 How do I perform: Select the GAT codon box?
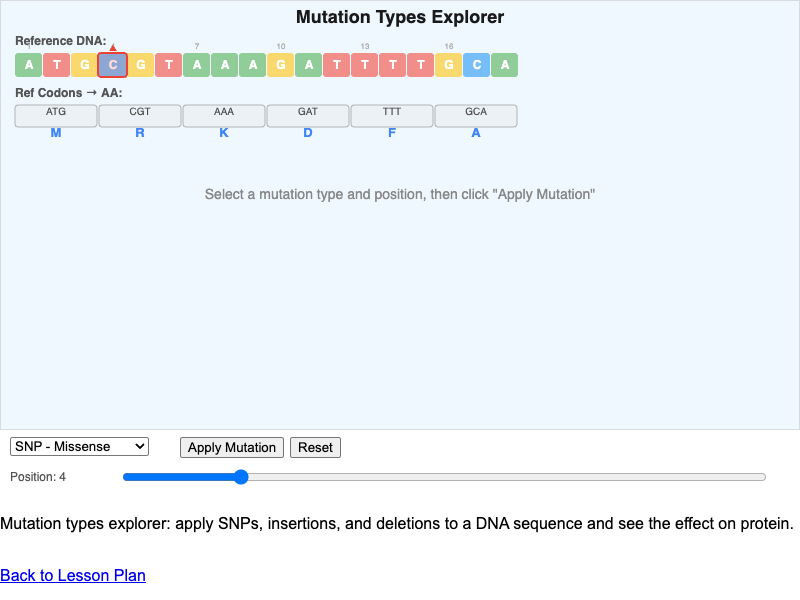[308, 115]
